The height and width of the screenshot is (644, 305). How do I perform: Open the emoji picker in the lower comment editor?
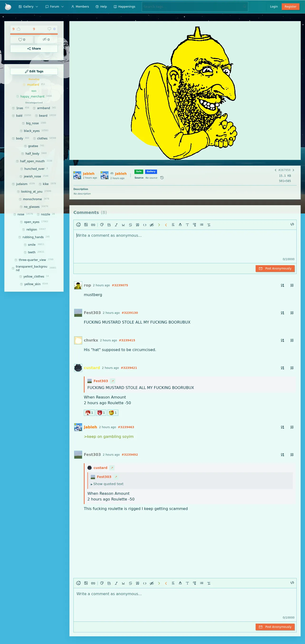(x=78, y=583)
